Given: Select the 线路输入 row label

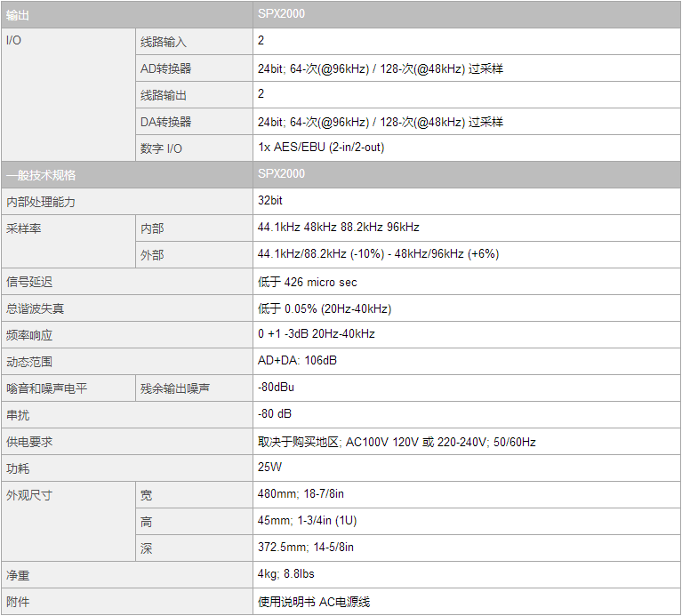Looking at the screenshot, I should 164,42.
